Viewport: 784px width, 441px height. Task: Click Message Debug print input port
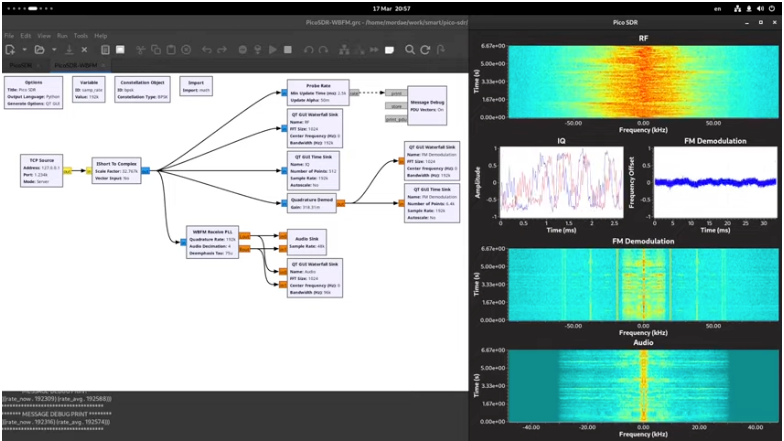(396, 93)
